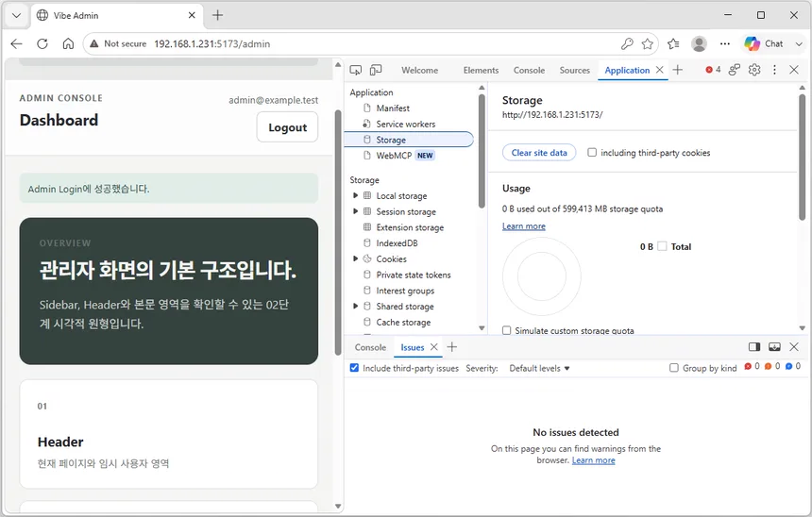Toggle drawer dock side icon

(x=754, y=347)
